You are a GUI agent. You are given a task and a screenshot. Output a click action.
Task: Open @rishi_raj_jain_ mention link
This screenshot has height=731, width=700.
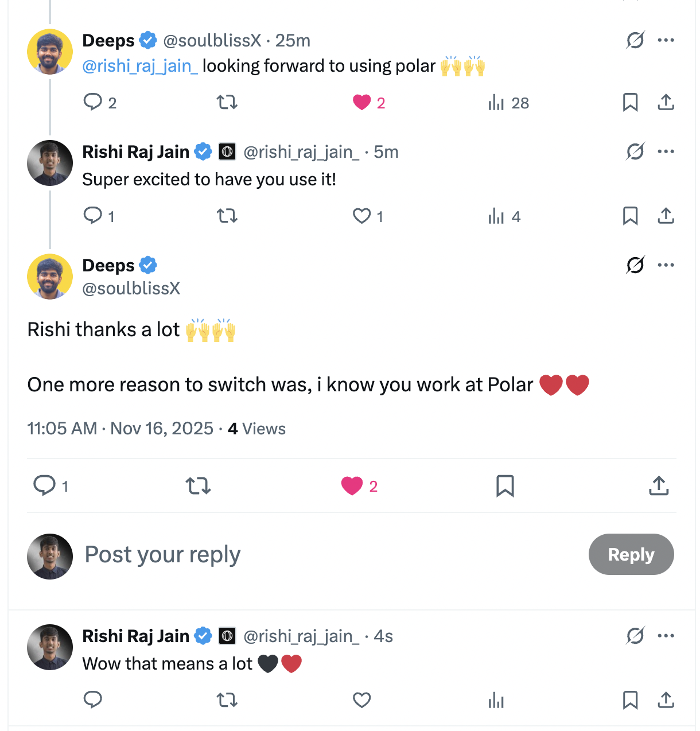click(141, 66)
